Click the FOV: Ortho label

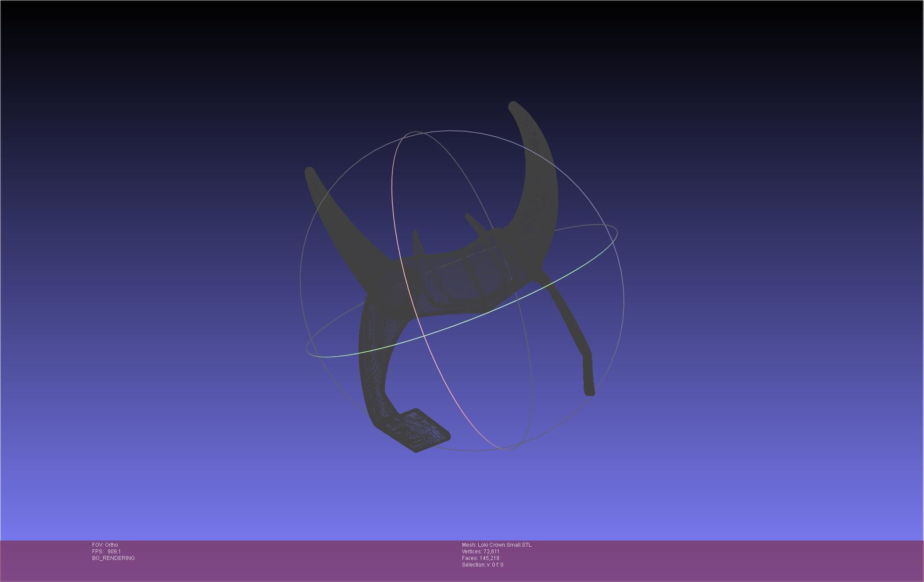[105, 545]
